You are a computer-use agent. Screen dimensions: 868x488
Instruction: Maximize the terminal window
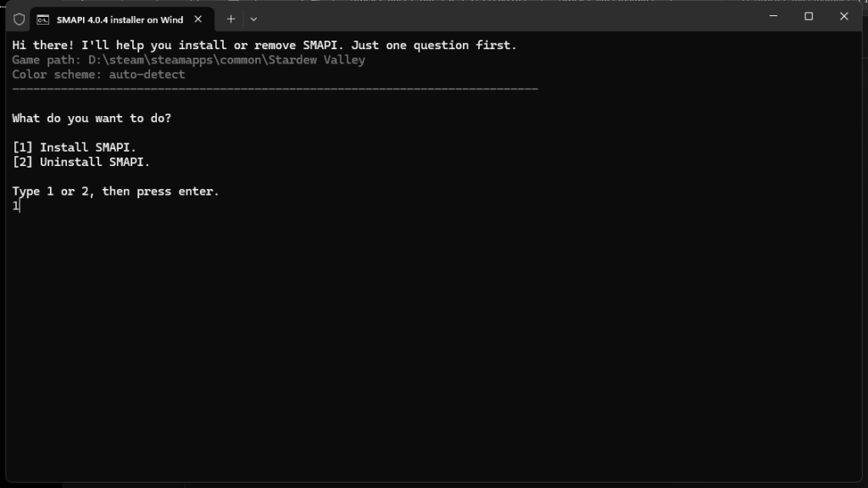809,16
